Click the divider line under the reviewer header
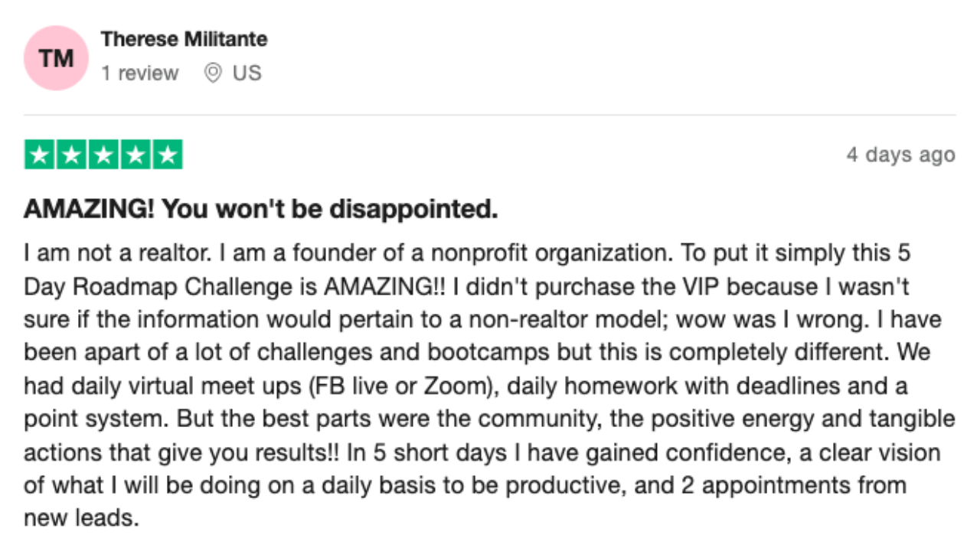Viewport: 980px width, 551px height. 490,115
